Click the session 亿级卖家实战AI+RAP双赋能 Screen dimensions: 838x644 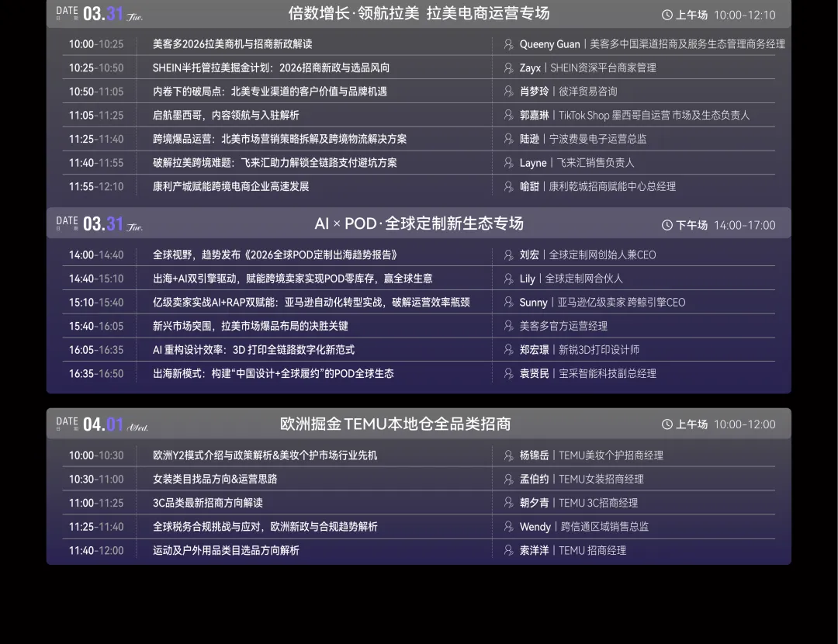pyautogui.click(x=312, y=302)
